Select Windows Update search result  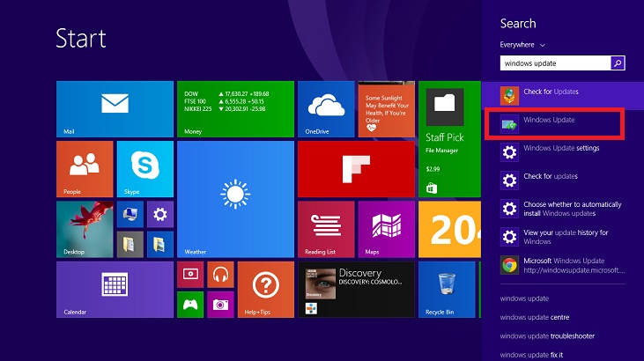pos(555,124)
